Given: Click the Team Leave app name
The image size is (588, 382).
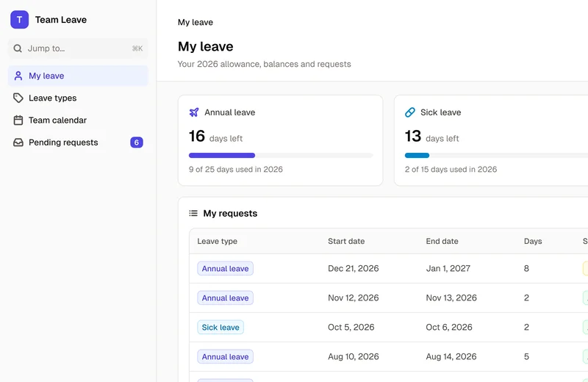Looking at the screenshot, I should (x=61, y=20).
